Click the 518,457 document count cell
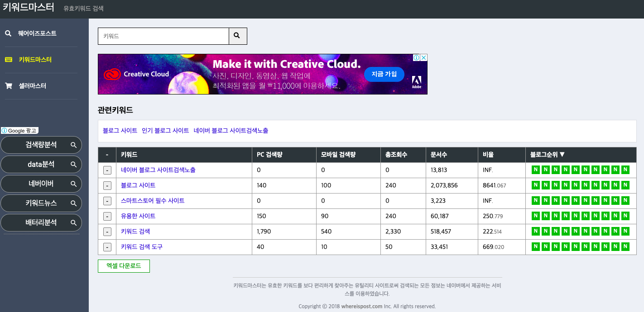 point(452,232)
